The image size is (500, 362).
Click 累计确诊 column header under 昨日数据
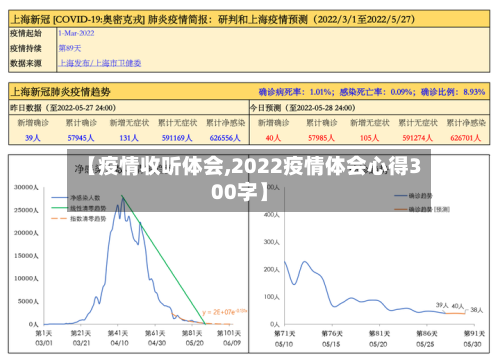tap(81, 123)
